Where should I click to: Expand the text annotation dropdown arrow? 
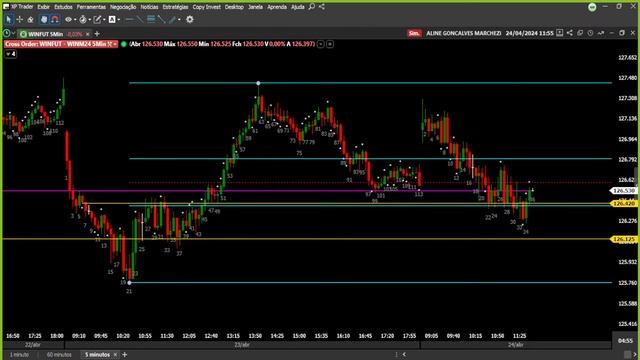click(119, 20)
